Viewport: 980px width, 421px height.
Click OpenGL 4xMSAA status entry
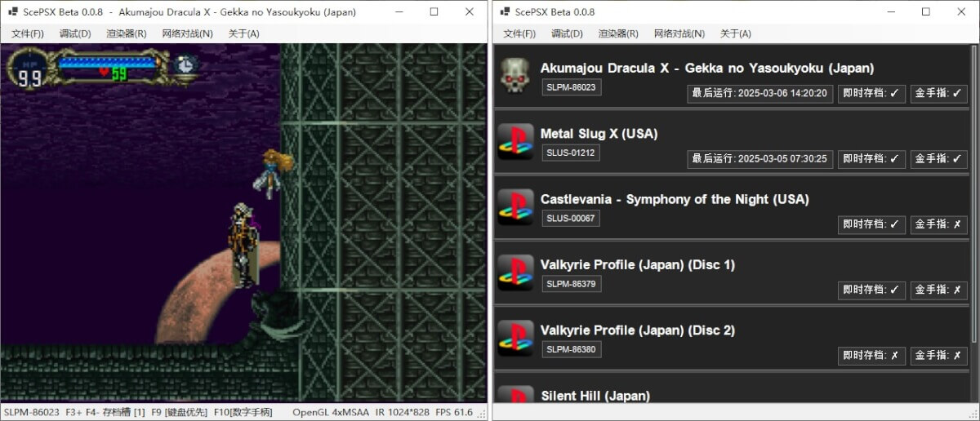pos(331,412)
